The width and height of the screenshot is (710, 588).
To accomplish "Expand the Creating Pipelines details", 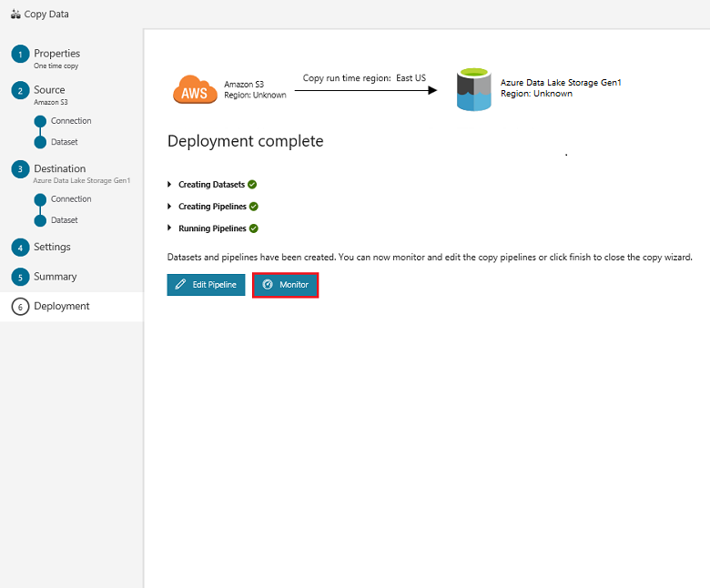I will (x=170, y=207).
